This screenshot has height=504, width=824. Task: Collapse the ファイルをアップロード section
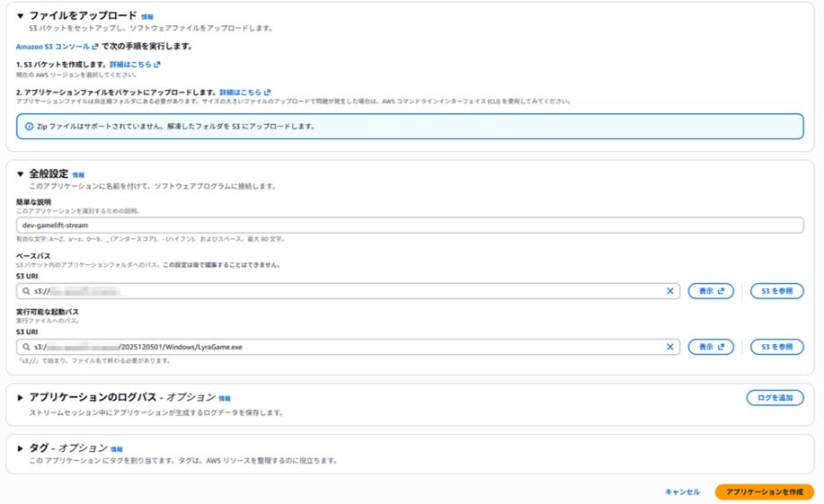coord(21,16)
